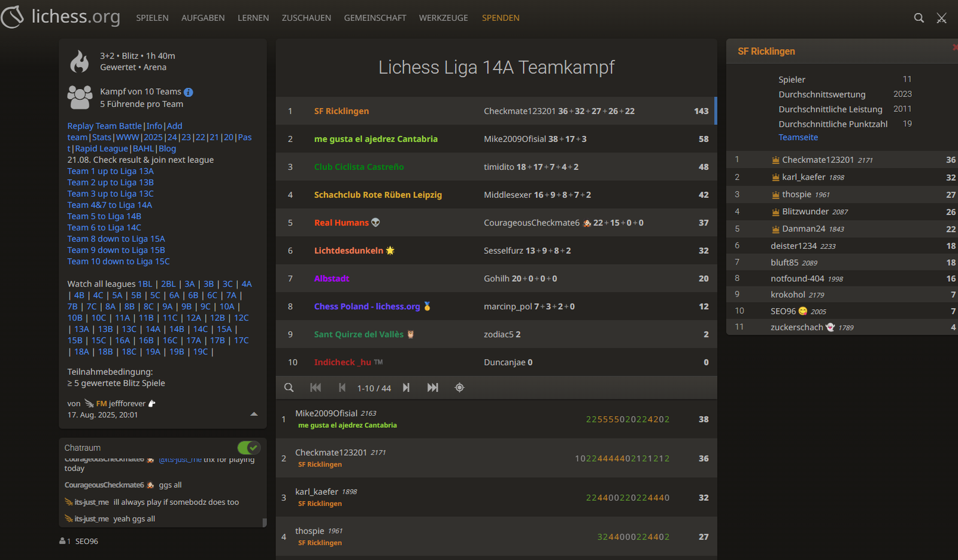Screen dimensions: 958x560
Task: Click crown icon beside Blitzwunder
Action: 775,212
